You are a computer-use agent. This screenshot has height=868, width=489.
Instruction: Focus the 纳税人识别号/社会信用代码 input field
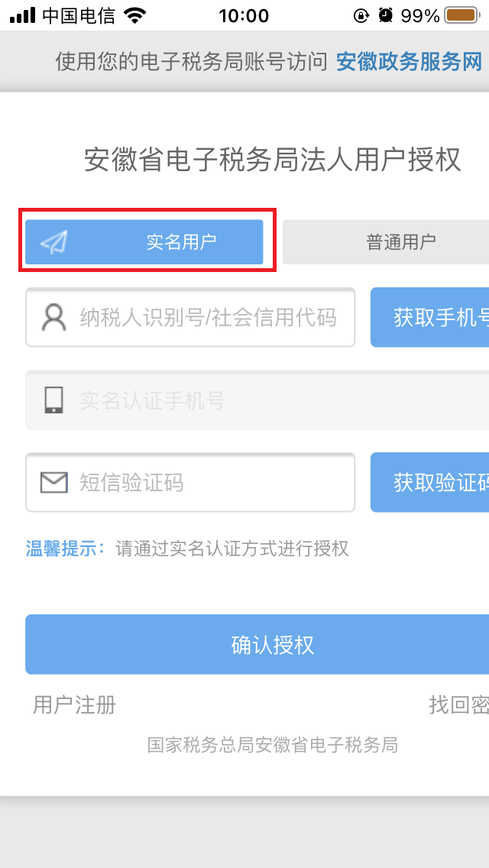coord(190,317)
